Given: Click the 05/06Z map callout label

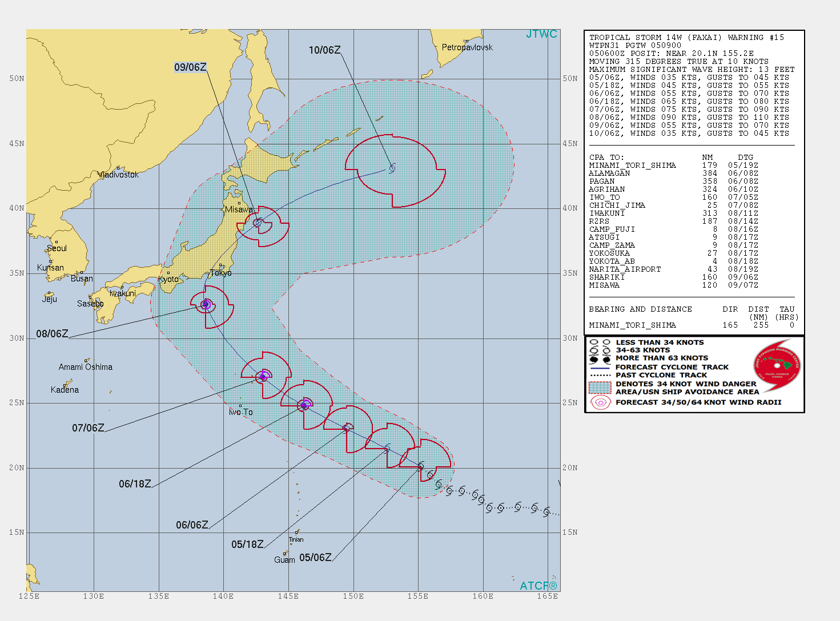Looking at the screenshot, I should click(315, 558).
